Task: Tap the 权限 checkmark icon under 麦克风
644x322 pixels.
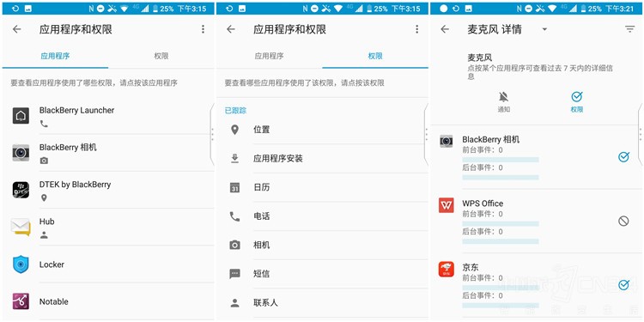Action: (x=577, y=96)
